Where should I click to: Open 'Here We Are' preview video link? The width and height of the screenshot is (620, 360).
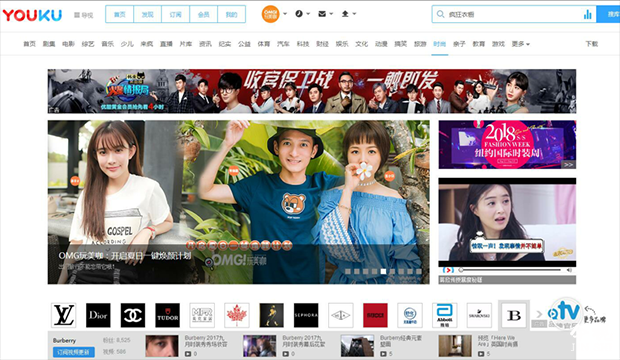tap(497, 341)
